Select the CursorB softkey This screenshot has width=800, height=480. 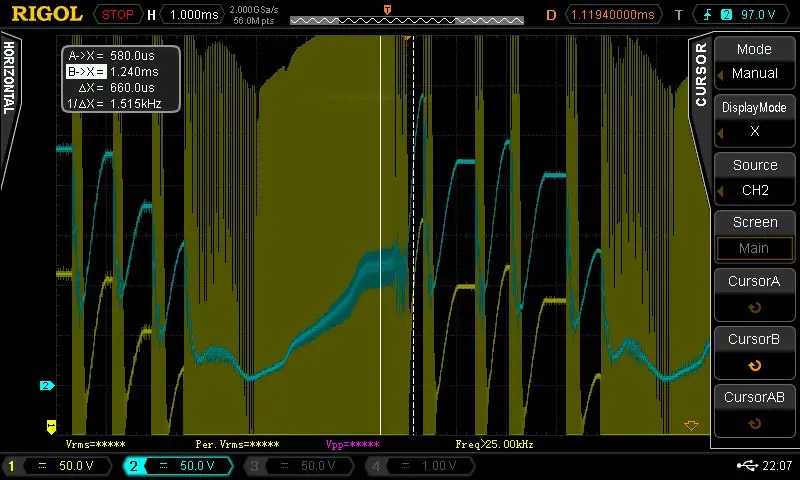pos(754,352)
